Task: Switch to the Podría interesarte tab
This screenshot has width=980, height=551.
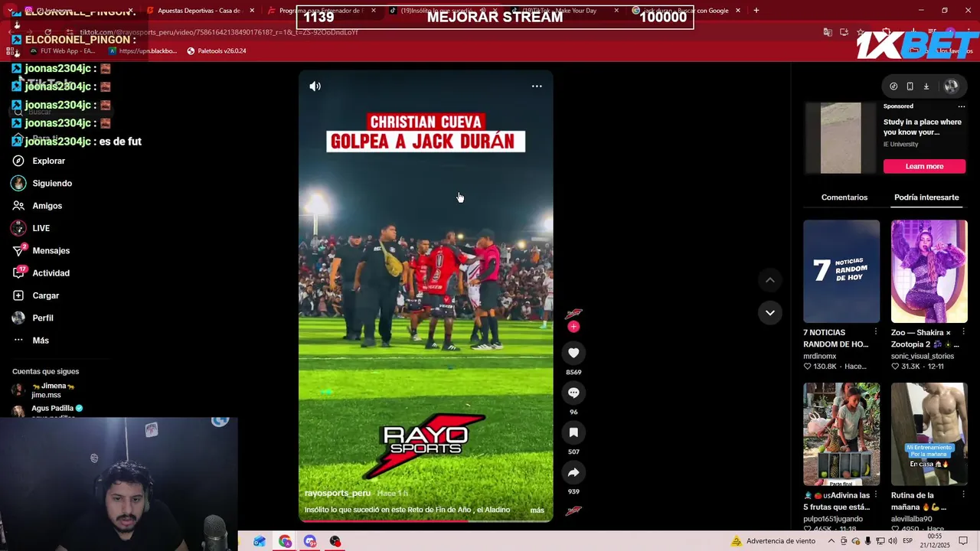Action: 926,197
